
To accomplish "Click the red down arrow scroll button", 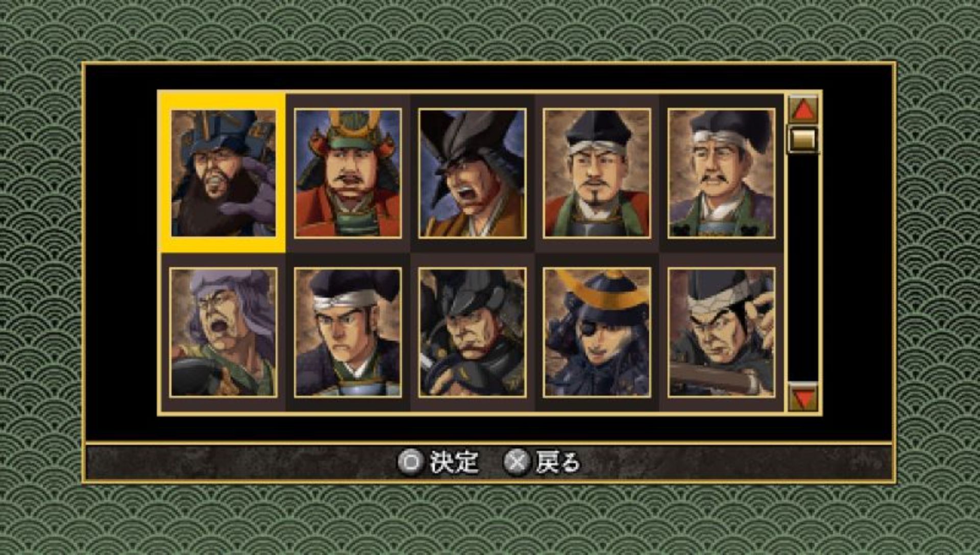I will point(803,397).
